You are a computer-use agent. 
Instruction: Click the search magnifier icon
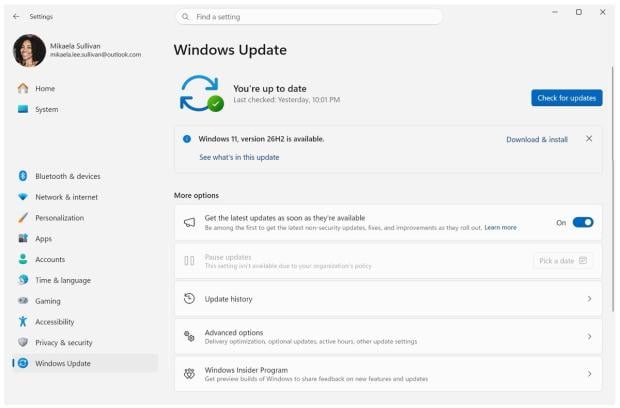185,17
